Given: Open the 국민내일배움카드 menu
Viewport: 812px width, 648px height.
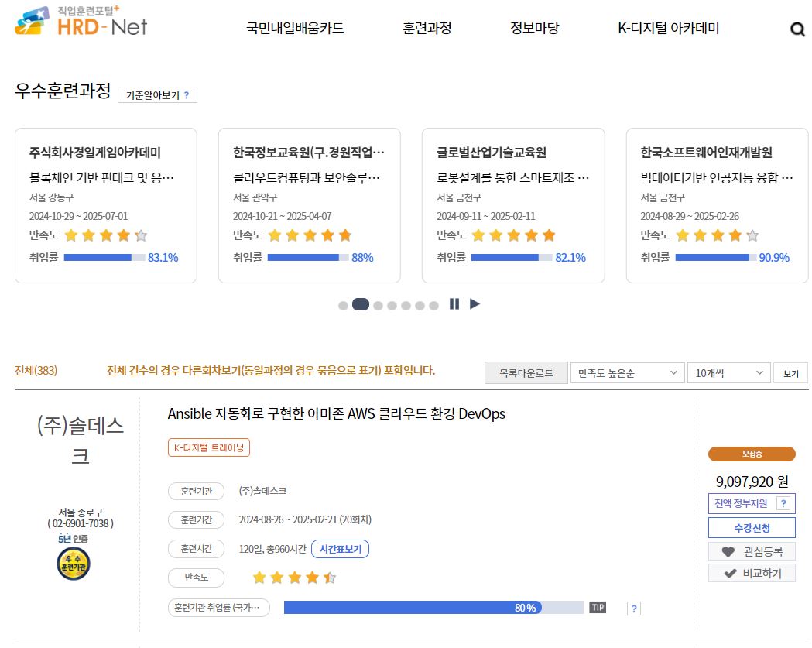Looking at the screenshot, I should pos(295,28).
